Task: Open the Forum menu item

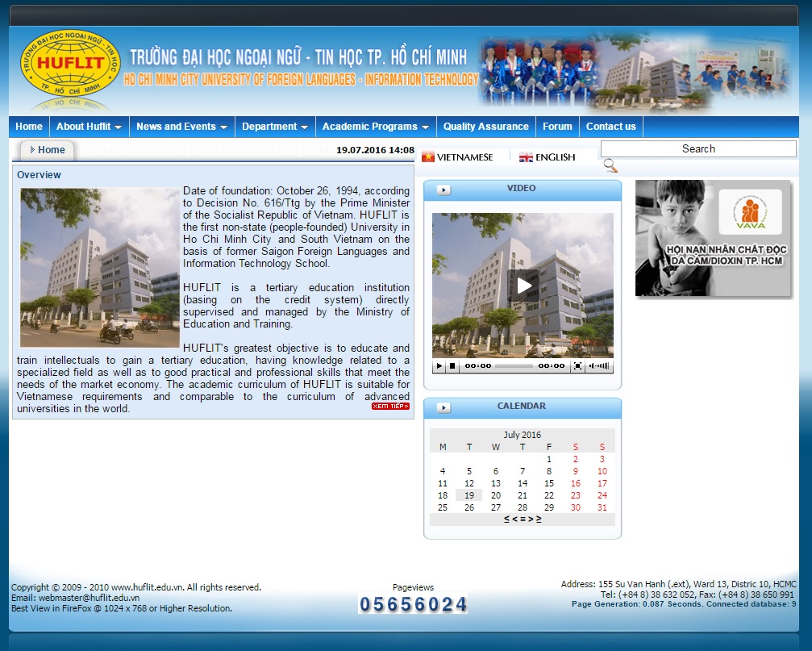Action: pyautogui.click(x=557, y=127)
